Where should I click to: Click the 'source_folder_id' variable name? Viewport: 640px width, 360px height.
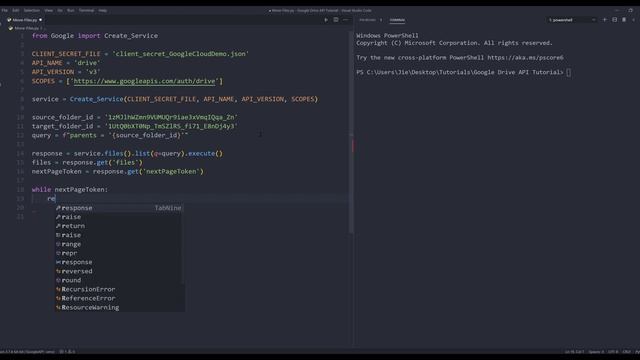[62, 117]
